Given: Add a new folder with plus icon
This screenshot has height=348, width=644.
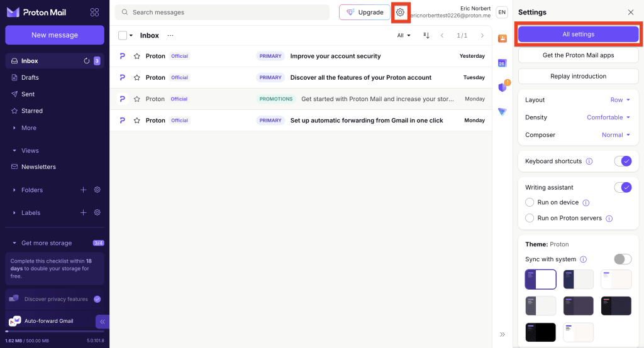Looking at the screenshot, I should coord(84,190).
